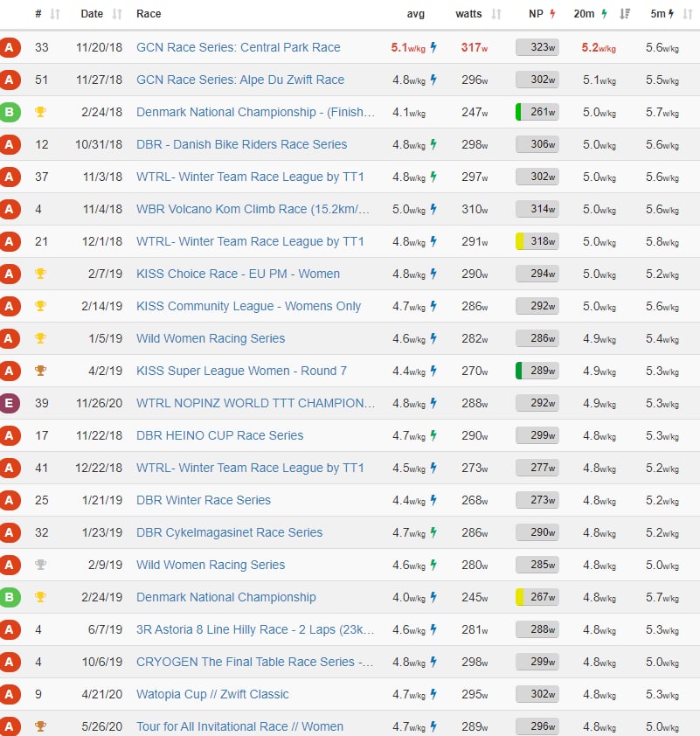Viewport: 700px width, 736px height.
Task: Click the red 5.2w/kg 20m value
Action: [599, 47]
